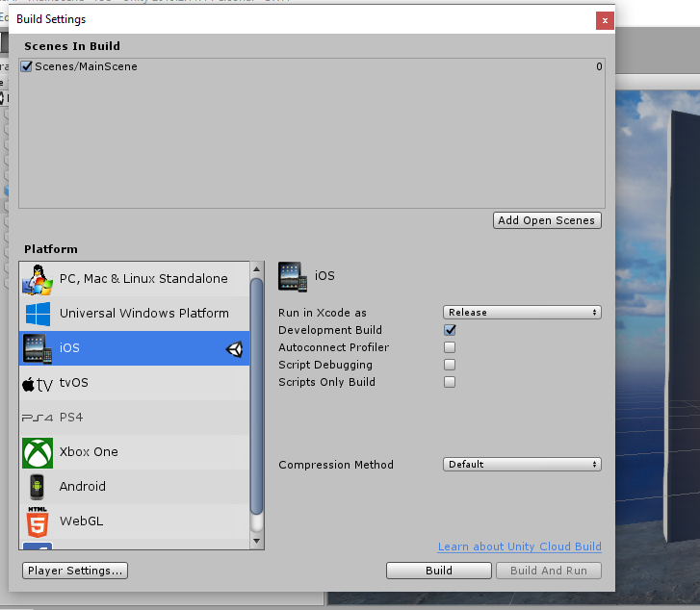The height and width of the screenshot is (610, 700).
Task: Disable the Development Build checkbox
Action: (450, 330)
